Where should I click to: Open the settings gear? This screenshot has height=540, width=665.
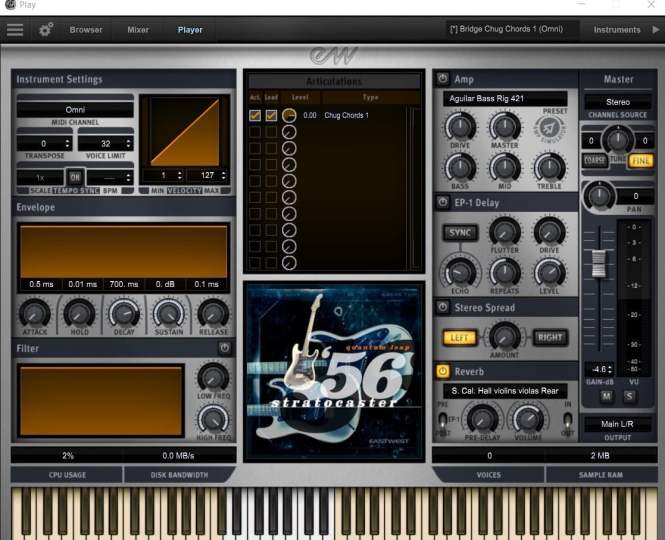click(46, 30)
